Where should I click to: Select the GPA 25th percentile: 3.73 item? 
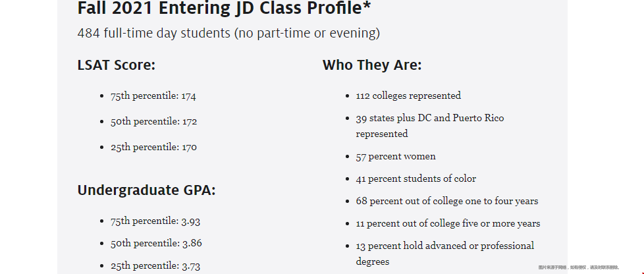point(155,266)
